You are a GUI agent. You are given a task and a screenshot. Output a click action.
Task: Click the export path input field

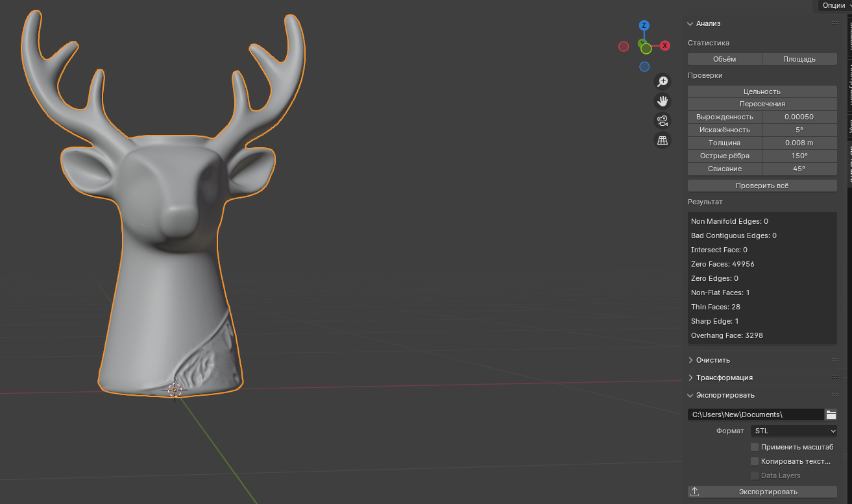click(755, 414)
